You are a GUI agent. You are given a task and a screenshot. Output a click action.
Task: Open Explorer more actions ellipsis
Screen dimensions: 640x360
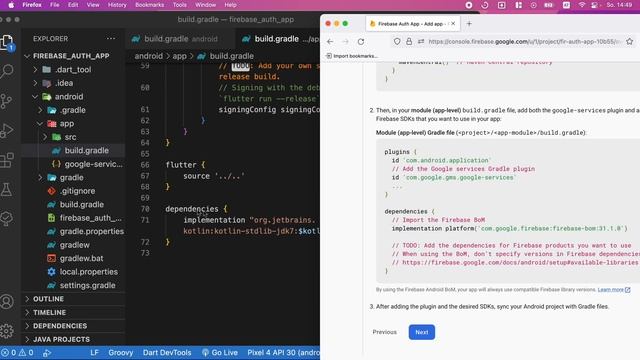tap(111, 38)
